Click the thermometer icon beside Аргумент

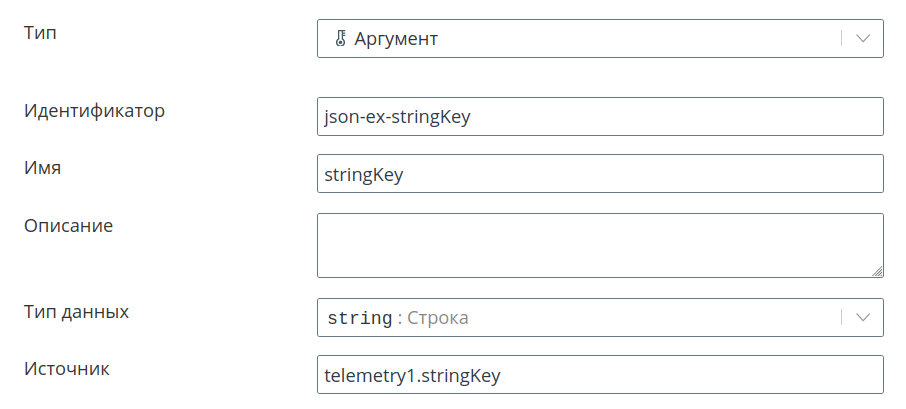point(340,39)
